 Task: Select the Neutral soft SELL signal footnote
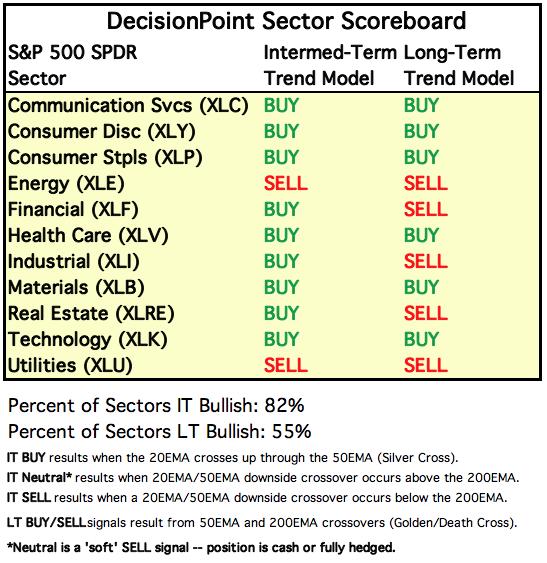coord(201,548)
